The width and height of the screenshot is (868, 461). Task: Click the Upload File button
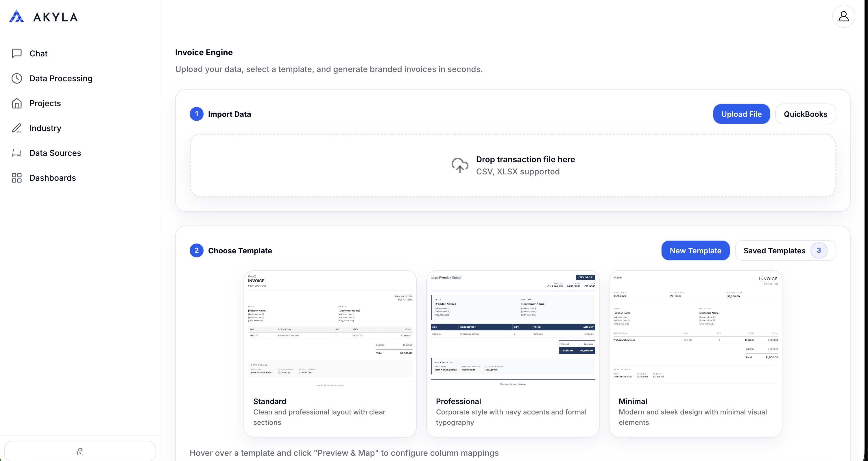click(x=741, y=114)
